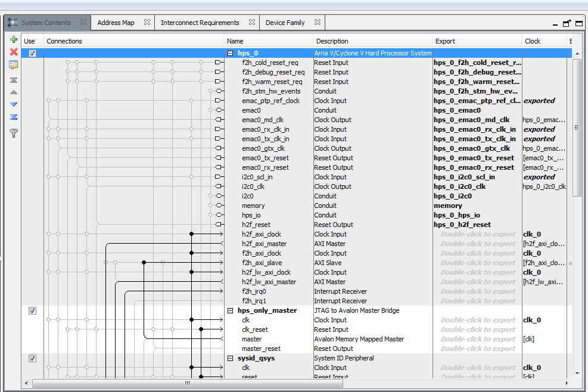This screenshot has width=588, height=392.
Task: Click the blue Move down arrow icon
Action: click(14, 105)
